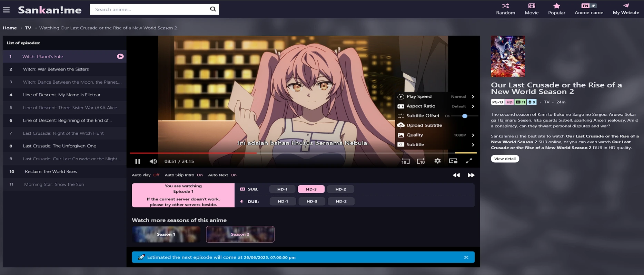Toggle Auto Play off setting

coord(146,175)
